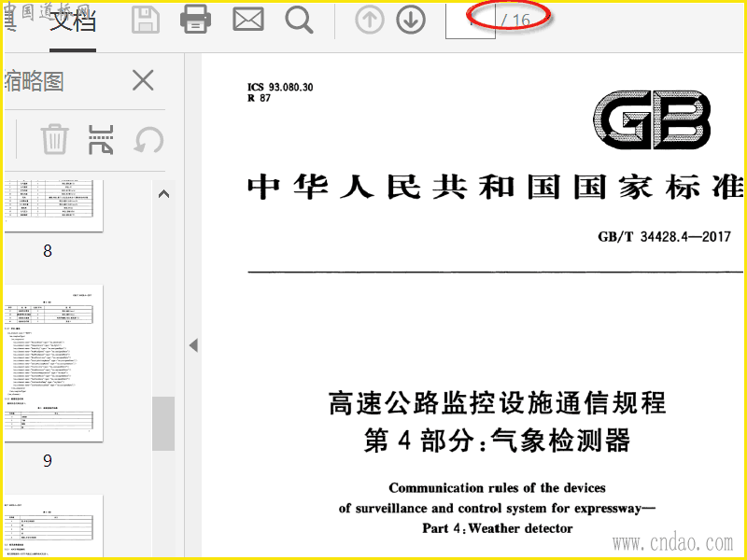Open search with magnifier icon

click(299, 21)
